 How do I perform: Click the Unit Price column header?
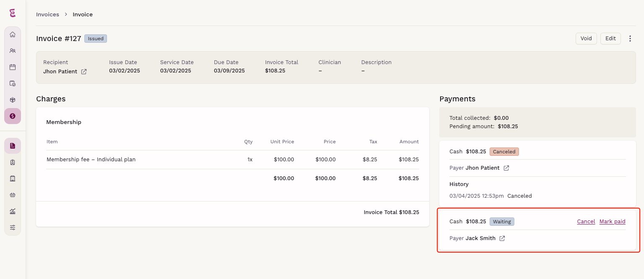click(282, 142)
